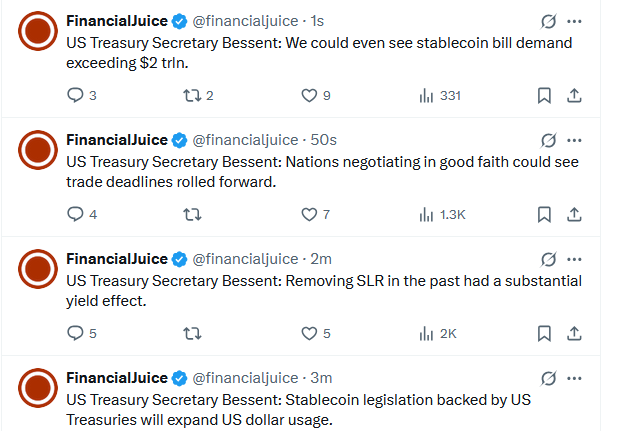Image resolution: width=630 pixels, height=431 pixels.
Task: Click the 2m timestamp of SLR tweet
Action: point(321,259)
